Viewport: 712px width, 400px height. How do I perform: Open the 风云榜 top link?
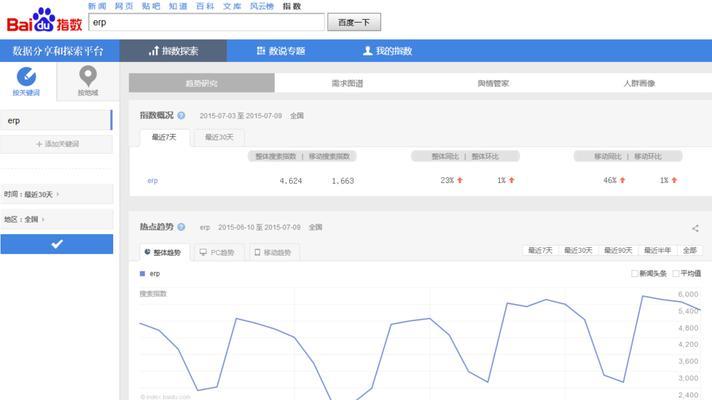(x=262, y=6)
